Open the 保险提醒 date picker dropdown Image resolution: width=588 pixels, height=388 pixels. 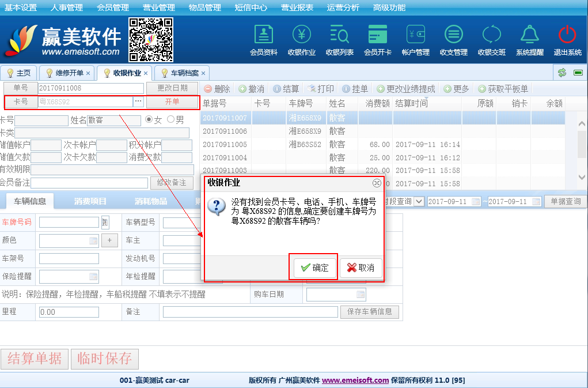[93, 276]
